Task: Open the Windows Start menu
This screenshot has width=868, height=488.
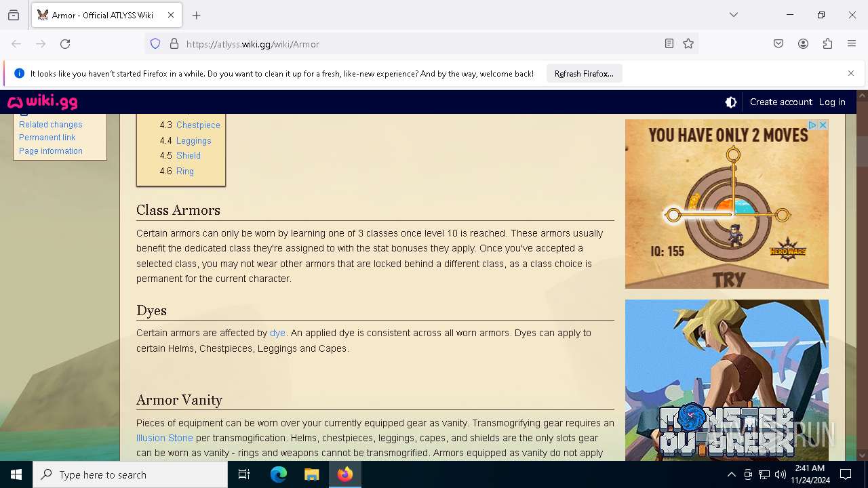Action: [x=16, y=474]
